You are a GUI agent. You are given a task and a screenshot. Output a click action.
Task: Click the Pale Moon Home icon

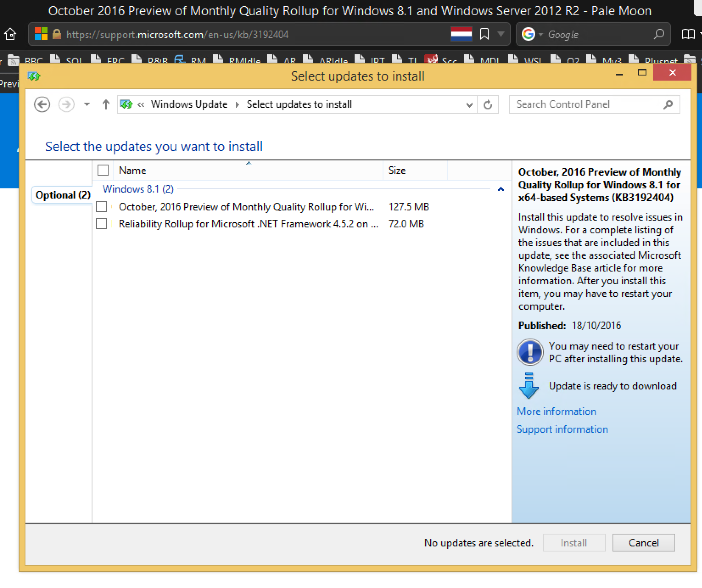(11, 34)
